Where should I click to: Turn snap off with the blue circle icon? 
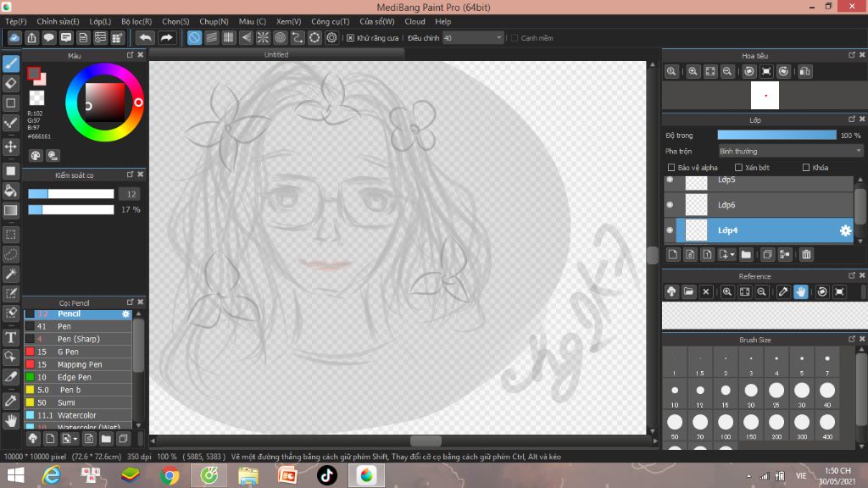pos(194,37)
